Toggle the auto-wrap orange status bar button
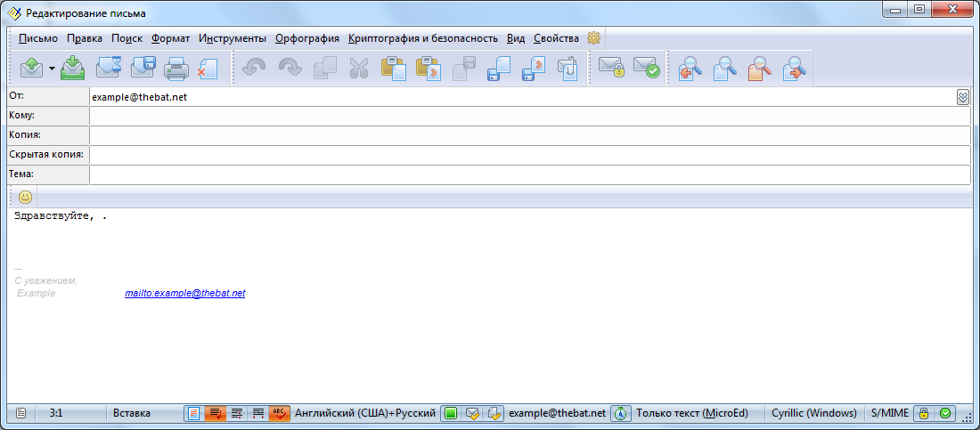Image resolution: width=980 pixels, height=430 pixels. (215, 413)
